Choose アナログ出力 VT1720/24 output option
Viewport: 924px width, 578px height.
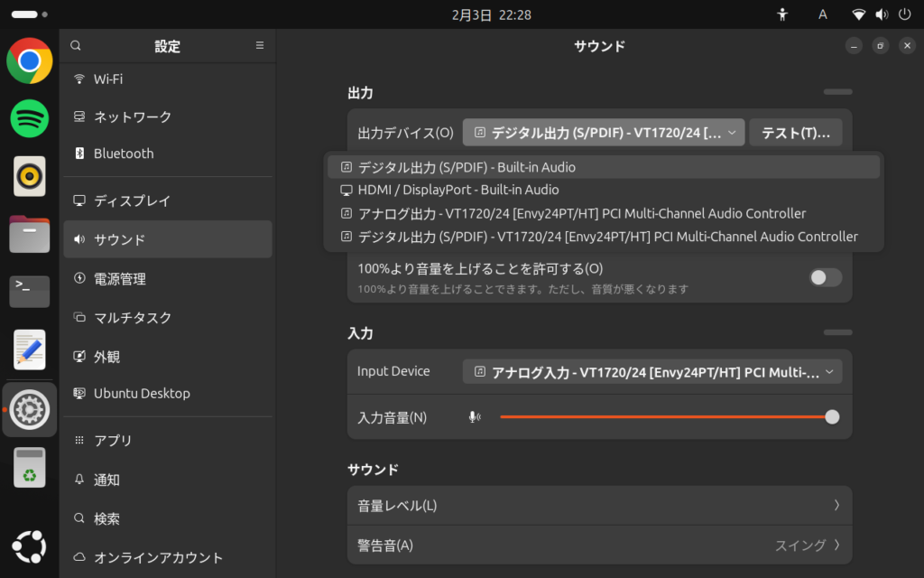tap(581, 213)
